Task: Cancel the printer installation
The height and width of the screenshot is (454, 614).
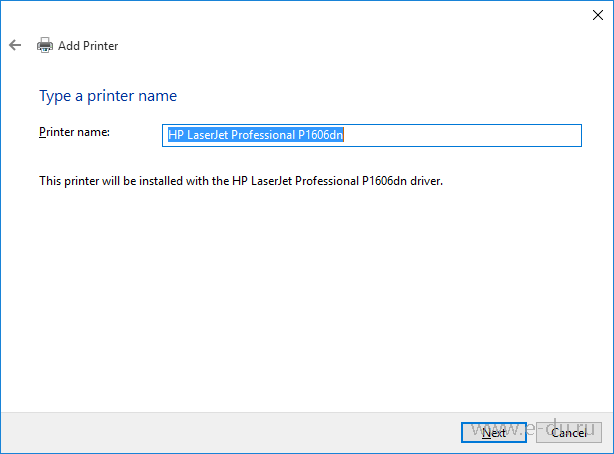Action: point(568,432)
